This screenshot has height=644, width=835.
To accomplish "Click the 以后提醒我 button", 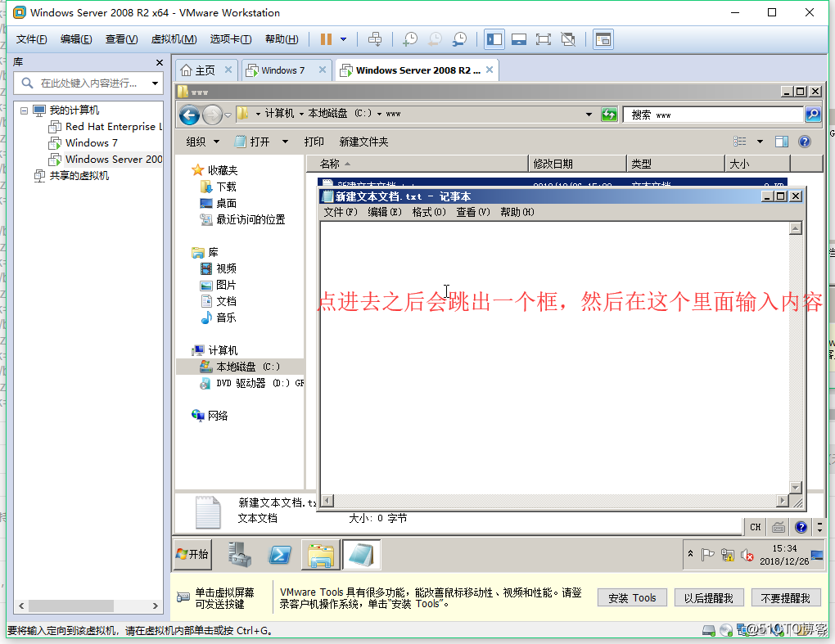I will (x=708, y=598).
